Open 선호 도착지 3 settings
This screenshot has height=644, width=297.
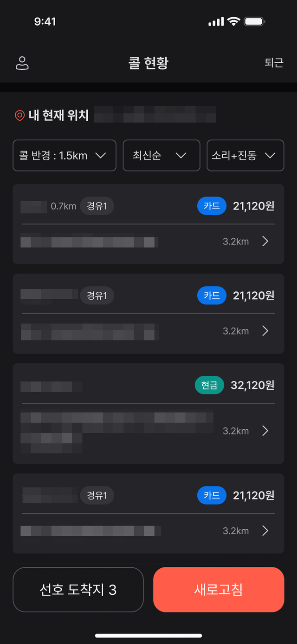click(78, 590)
